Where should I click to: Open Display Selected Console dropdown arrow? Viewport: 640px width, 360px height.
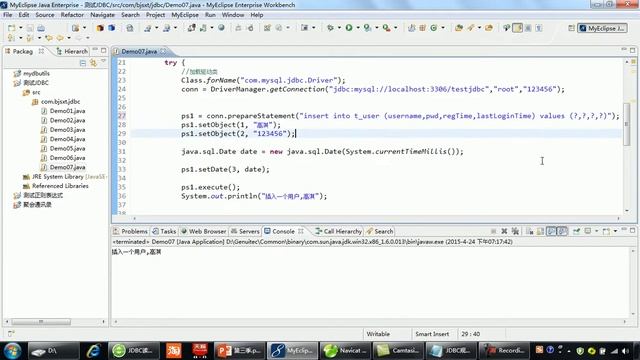(x=596, y=231)
